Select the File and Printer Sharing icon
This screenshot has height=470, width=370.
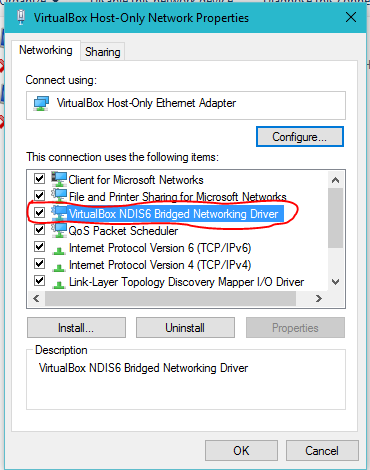(59, 196)
